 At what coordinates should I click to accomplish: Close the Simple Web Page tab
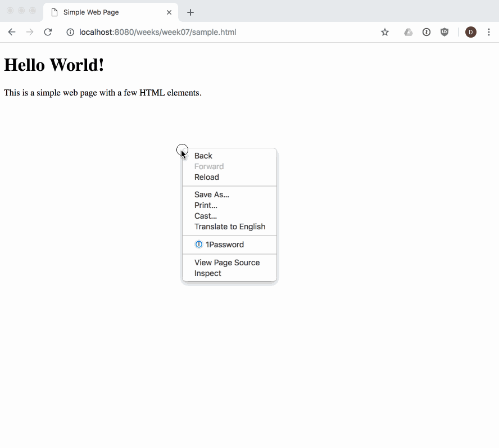tap(169, 12)
